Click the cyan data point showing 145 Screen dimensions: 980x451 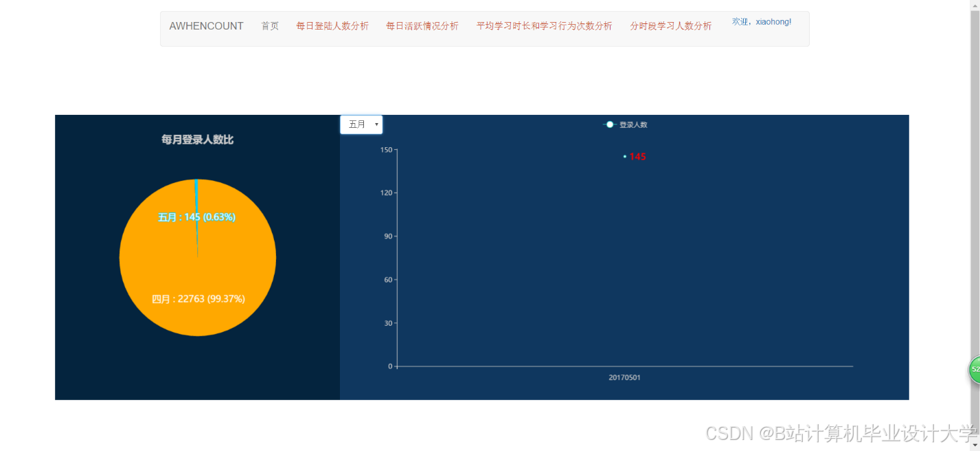click(624, 157)
